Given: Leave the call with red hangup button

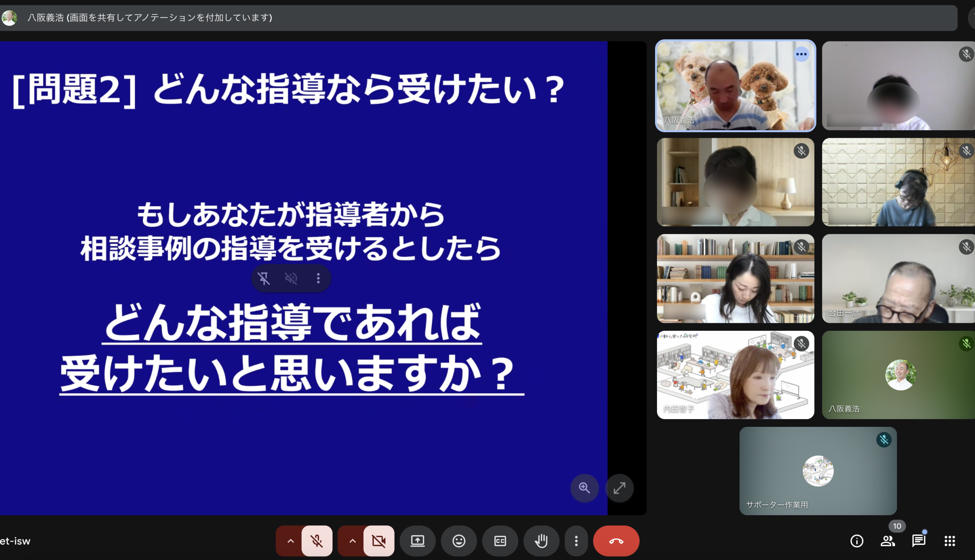Looking at the screenshot, I should 616,541.
